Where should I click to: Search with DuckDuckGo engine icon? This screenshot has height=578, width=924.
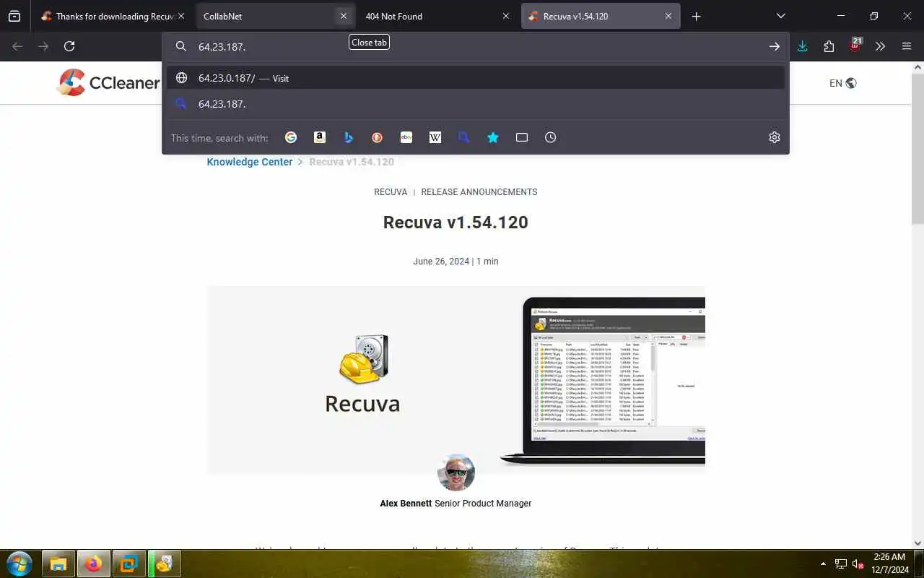pyautogui.click(x=378, y=137)
